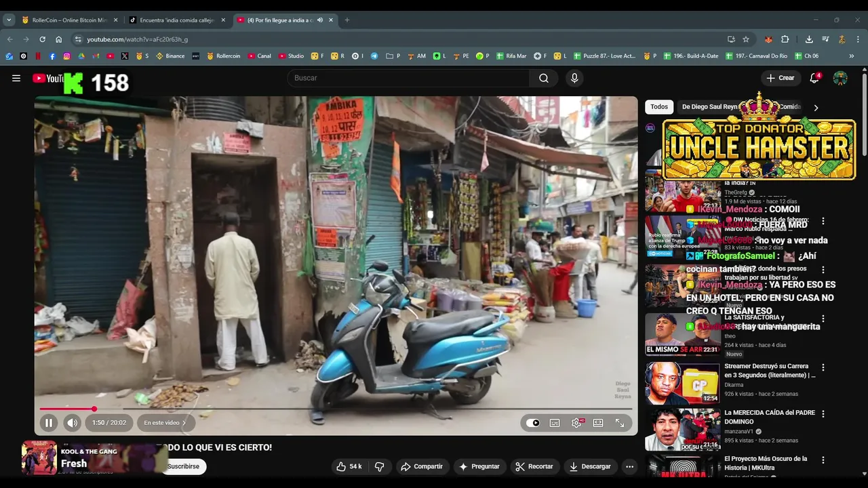Open the YouTube hamburger guide menu
The width and height of the screenshot is (868, 488).
pyautogui.click(x=16, y=78)
